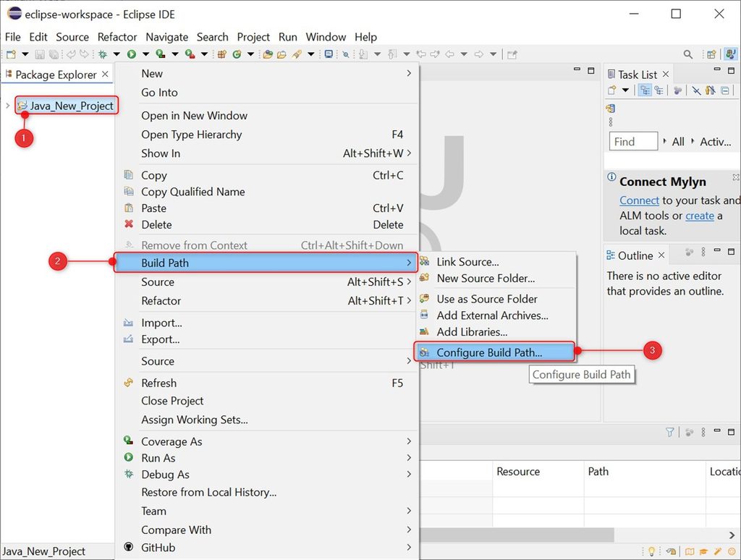The height and width of the screenshot is (560, 741).
Task: Click the New Java Package toolbar icon
Action: pos(221,54)
